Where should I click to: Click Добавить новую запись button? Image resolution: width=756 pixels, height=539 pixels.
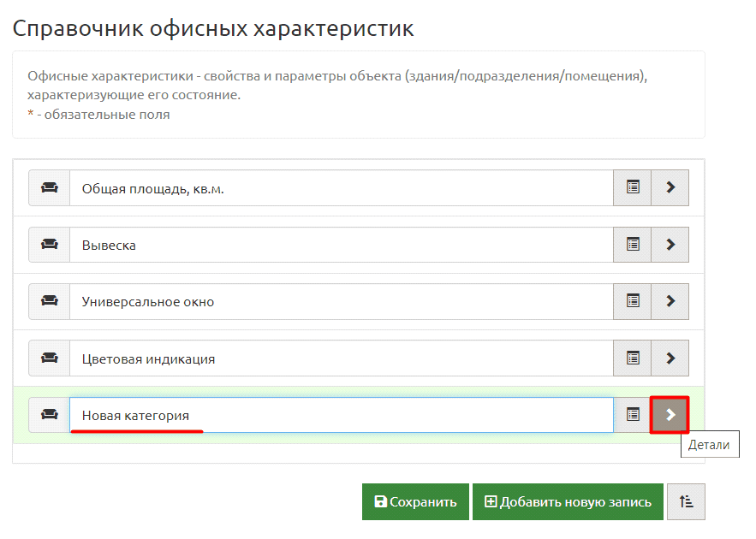(x=568, y=502)
